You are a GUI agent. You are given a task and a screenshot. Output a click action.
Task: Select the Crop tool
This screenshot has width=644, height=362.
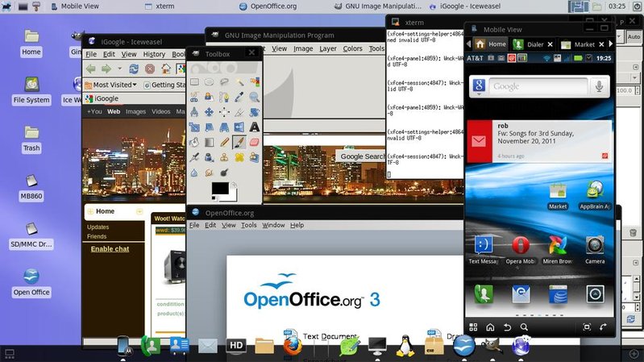point(239,112)
